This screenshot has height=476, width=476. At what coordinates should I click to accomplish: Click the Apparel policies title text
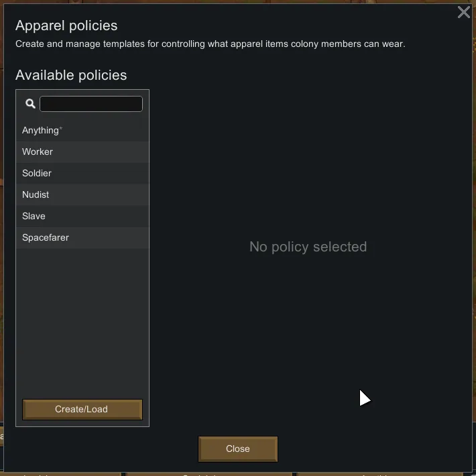(66, 26)
